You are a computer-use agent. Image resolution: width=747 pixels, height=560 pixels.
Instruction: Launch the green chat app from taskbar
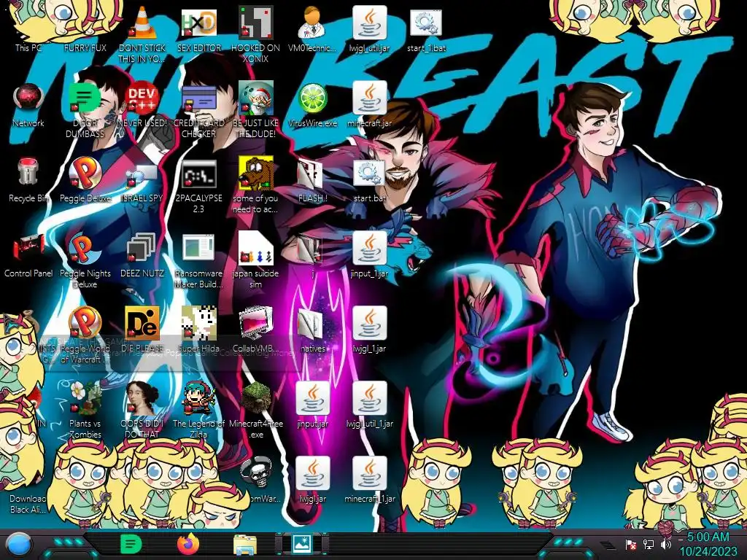[x=131, y=544]
